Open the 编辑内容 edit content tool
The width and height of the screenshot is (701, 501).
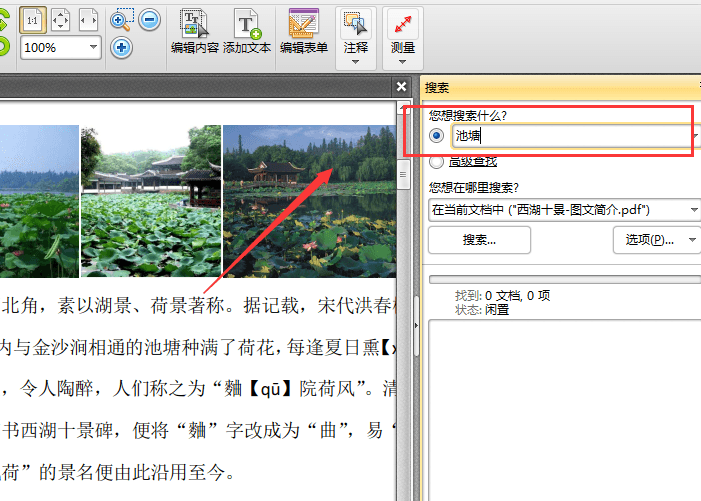tap(194, 32)
